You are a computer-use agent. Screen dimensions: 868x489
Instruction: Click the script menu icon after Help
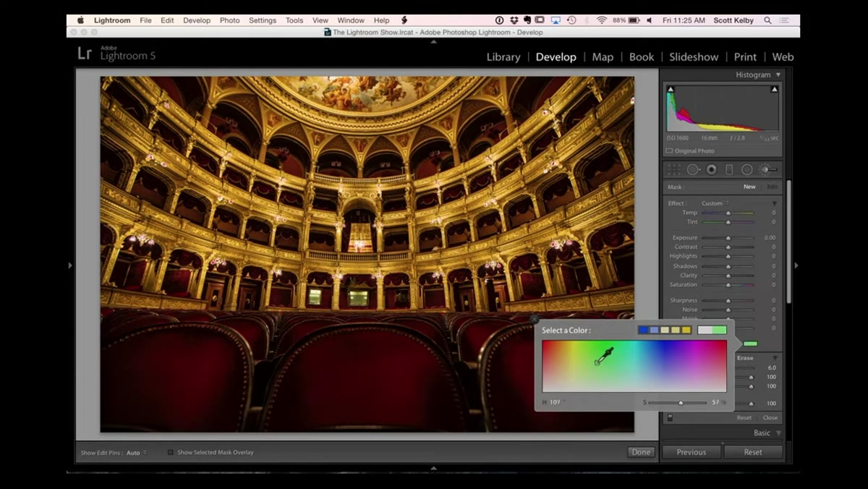(404, 20)
